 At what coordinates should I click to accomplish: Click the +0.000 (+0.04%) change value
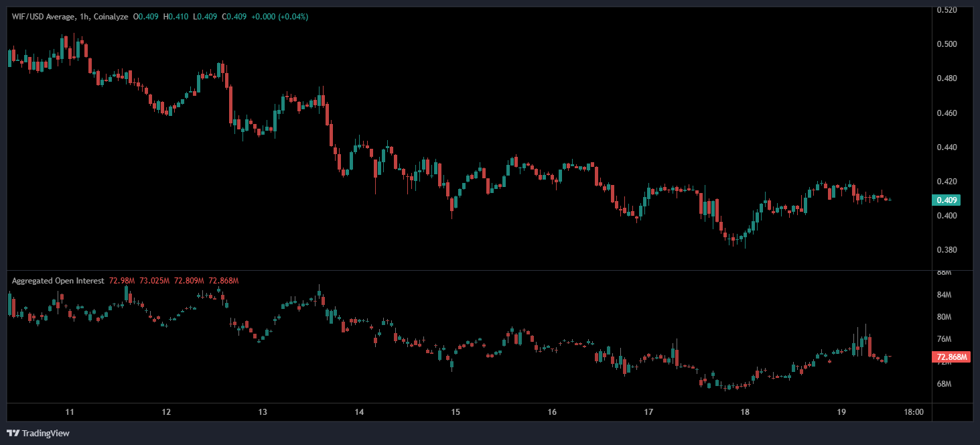279,17
